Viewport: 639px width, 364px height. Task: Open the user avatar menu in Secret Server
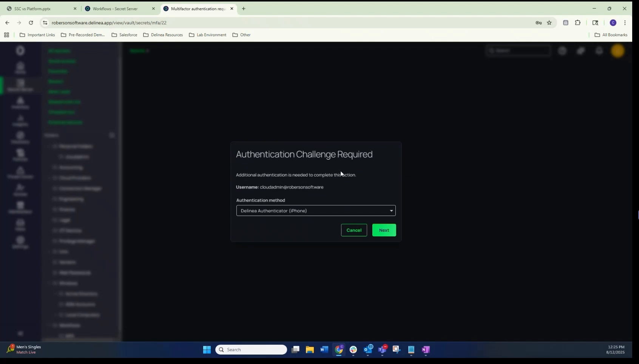coord(618,50)
